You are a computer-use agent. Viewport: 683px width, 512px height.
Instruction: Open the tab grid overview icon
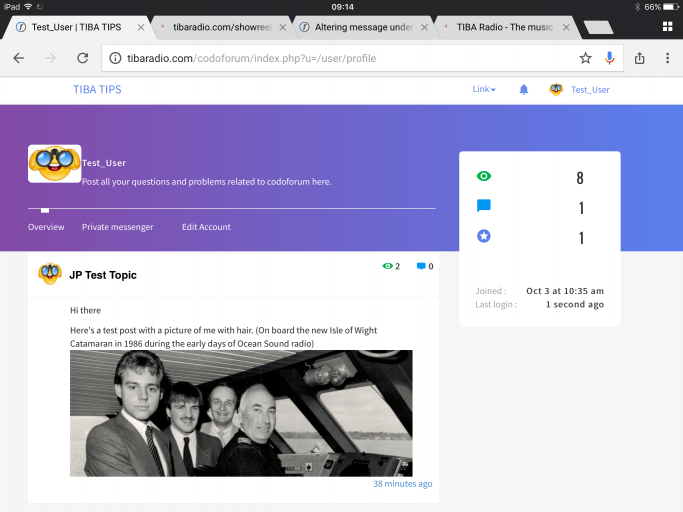667,27
